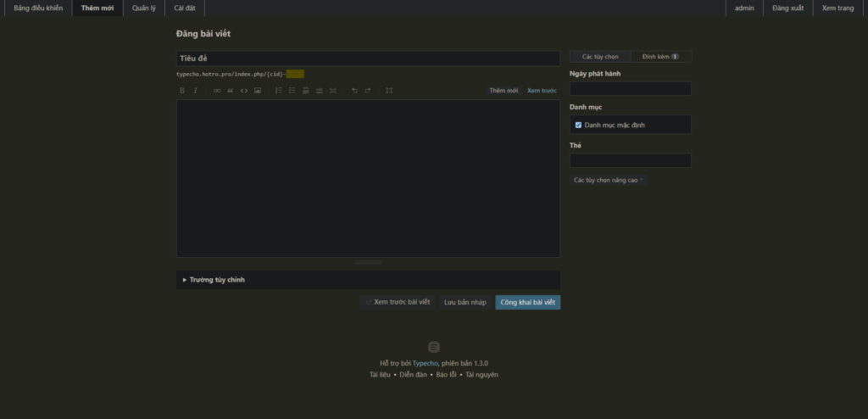Switch editor to 'Xem trước' preview
Image resolution: width=868 pixels, height=419 pixels.
542,91
